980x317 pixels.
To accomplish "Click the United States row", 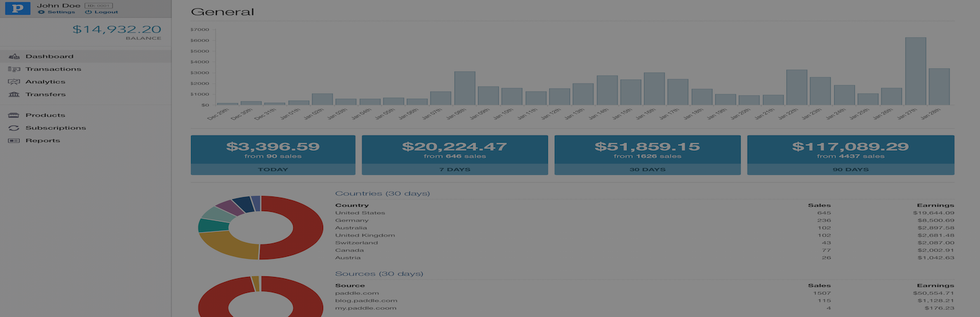I will pos(644,213).
